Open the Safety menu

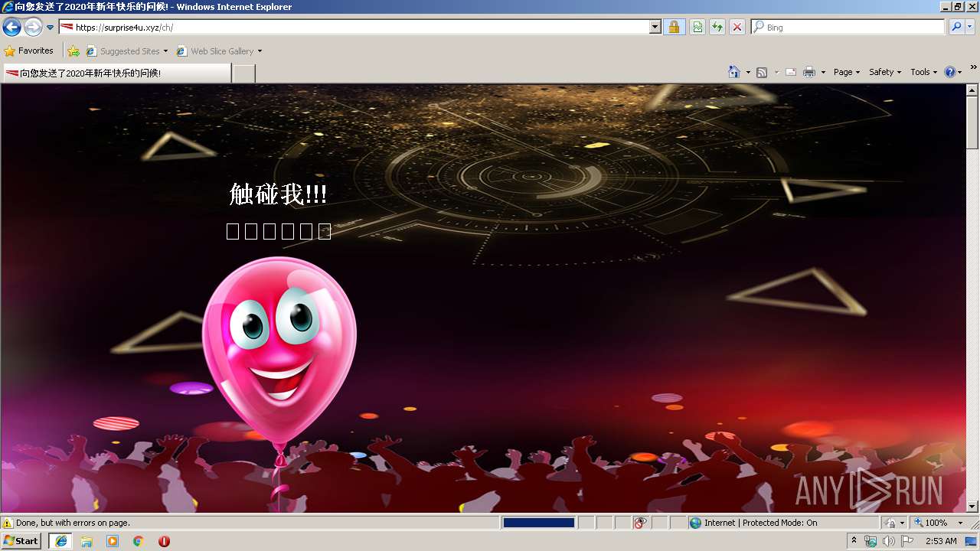click(885, 72)
